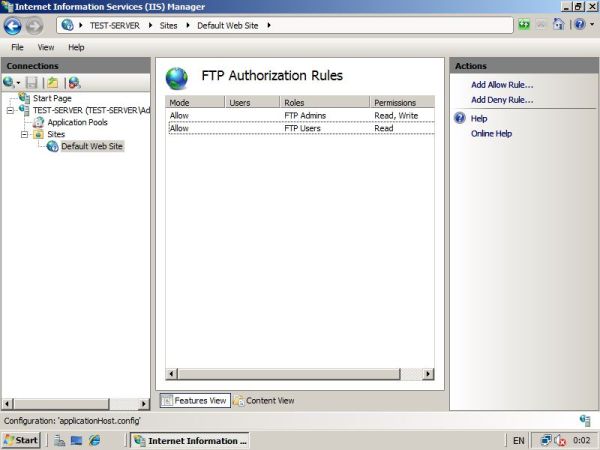Click the network tray icon
The height and width of the screenshot is (450, 600).
[x=546, y=441]
